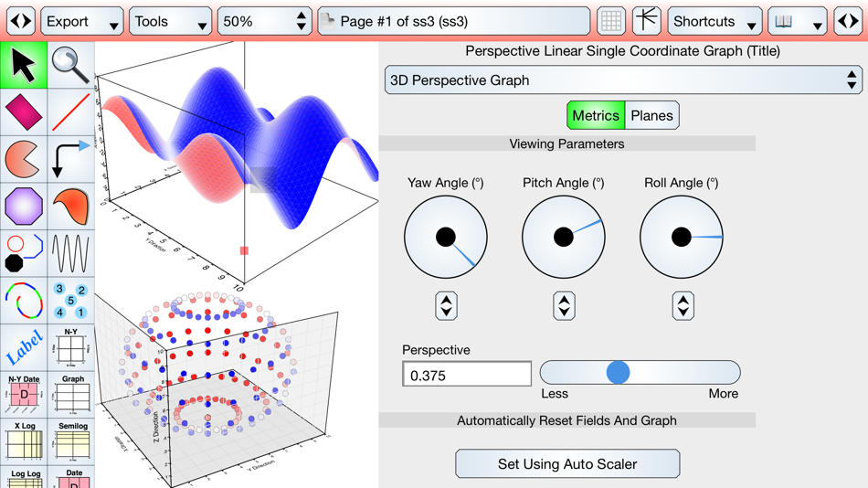The height and width of the screenshot is (488, 868).
Task: Select the magnifying glass zoom tool
Action: [x=71, y=66]
